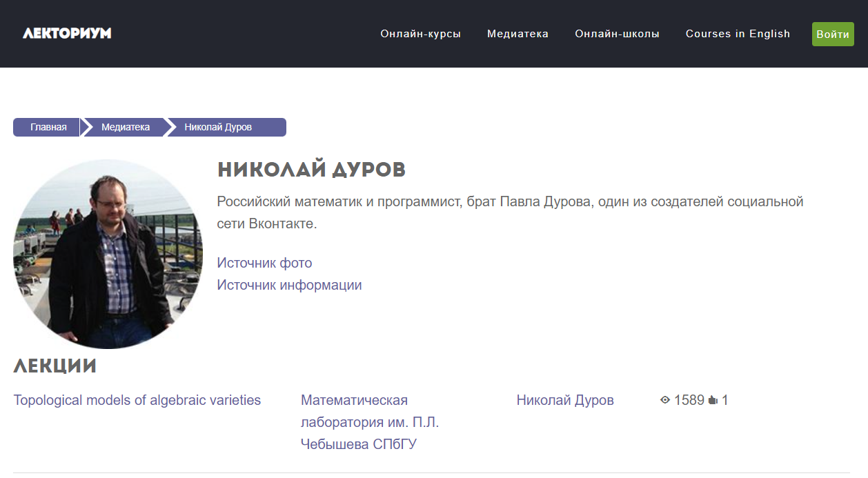Click the ЛЕКТОРИУМ logo in the header

(67, 33)
